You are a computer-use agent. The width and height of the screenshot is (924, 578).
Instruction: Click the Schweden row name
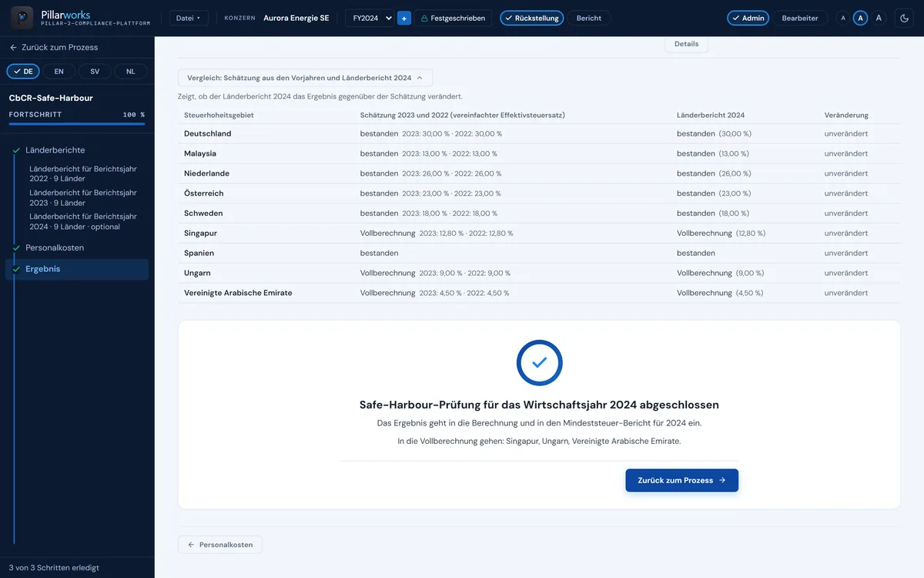pos(203,213)
